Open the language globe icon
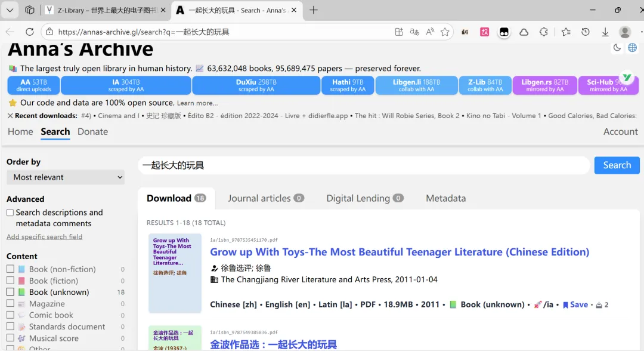644x351 pixels. pos(632,48)
